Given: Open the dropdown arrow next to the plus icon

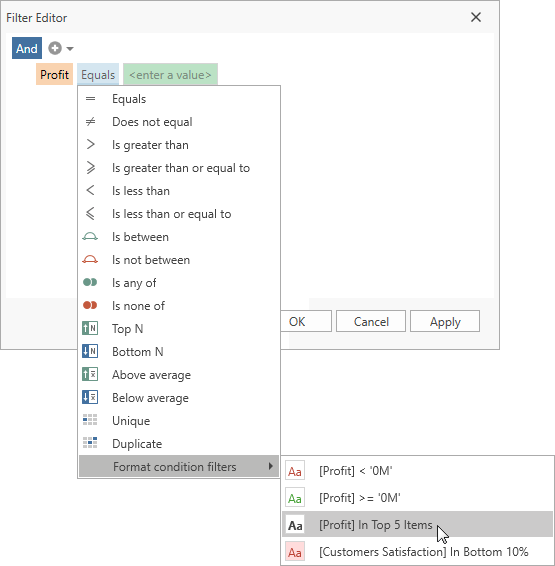Looking at the screenshot, I should [x=70, y=48].
